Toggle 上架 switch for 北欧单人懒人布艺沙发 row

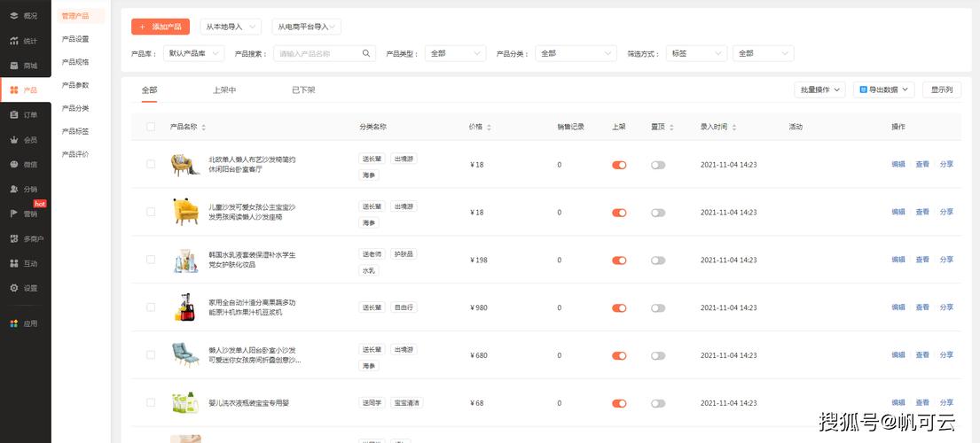pos(619,165)
